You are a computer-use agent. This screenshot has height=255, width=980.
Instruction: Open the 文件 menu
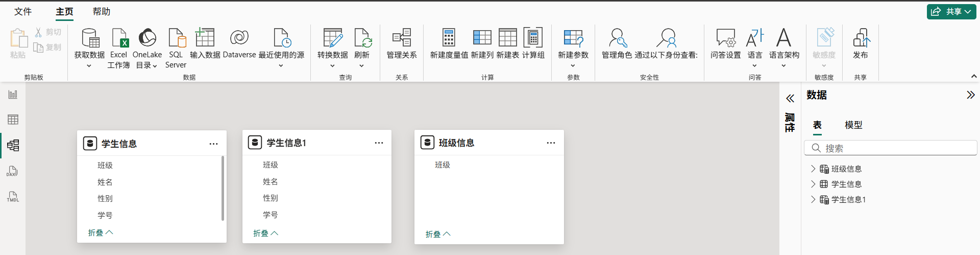point(23,11)
